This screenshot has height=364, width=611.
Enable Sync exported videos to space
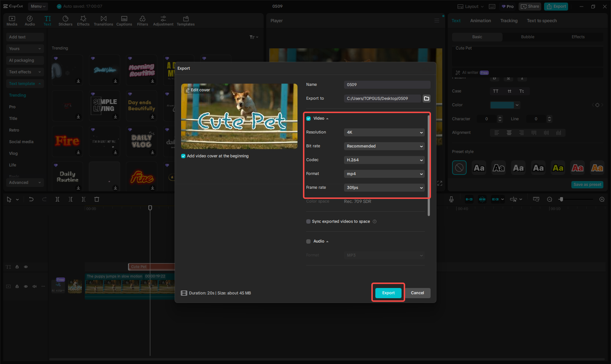pos(308,221)
